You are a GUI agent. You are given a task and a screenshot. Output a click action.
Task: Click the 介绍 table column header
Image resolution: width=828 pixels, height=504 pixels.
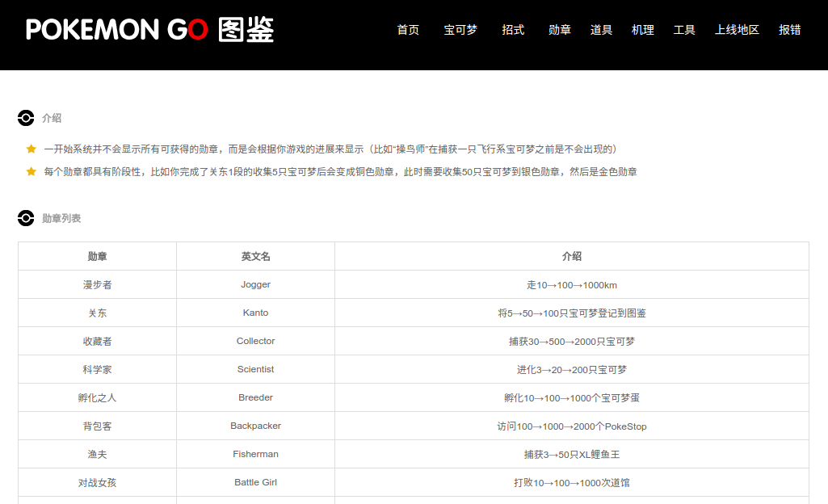(572, 257)
